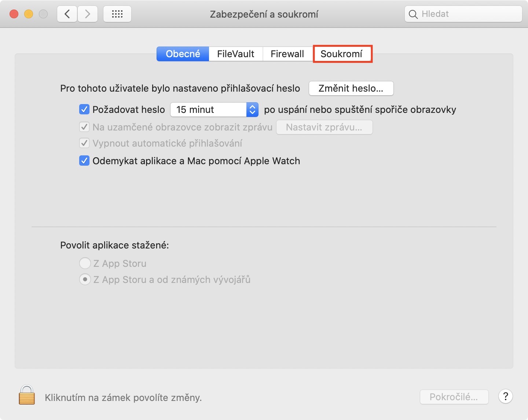Image resolution: width=528 pixels, height=420 pixels.
Task: Show all preferences grid icon
Action: (x=117, y=14)
